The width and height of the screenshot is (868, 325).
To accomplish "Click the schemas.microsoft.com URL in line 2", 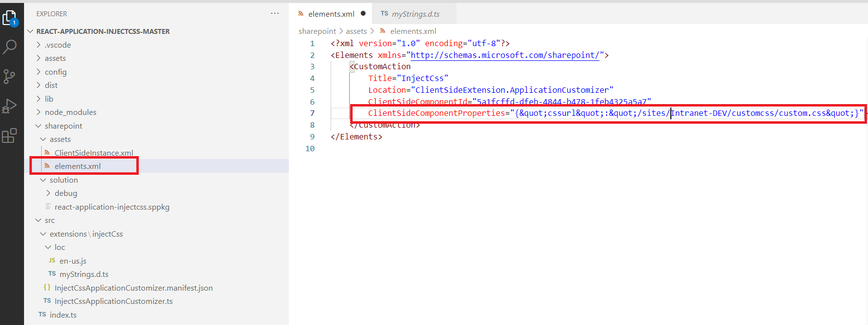I will [x=505, y=55].
